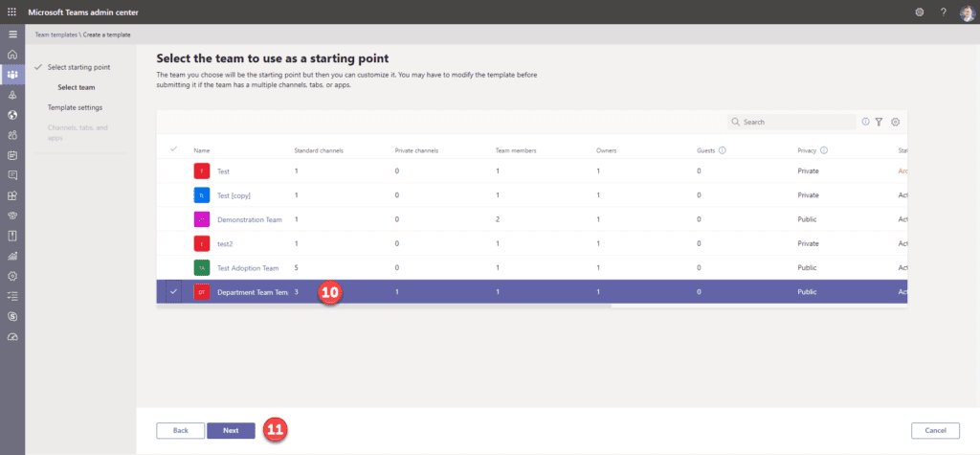Image resolution: width=980 pixels, height=455 pixels.
Task: Uncheck the Department Team Template row checkmark
Action: point(174,291)
